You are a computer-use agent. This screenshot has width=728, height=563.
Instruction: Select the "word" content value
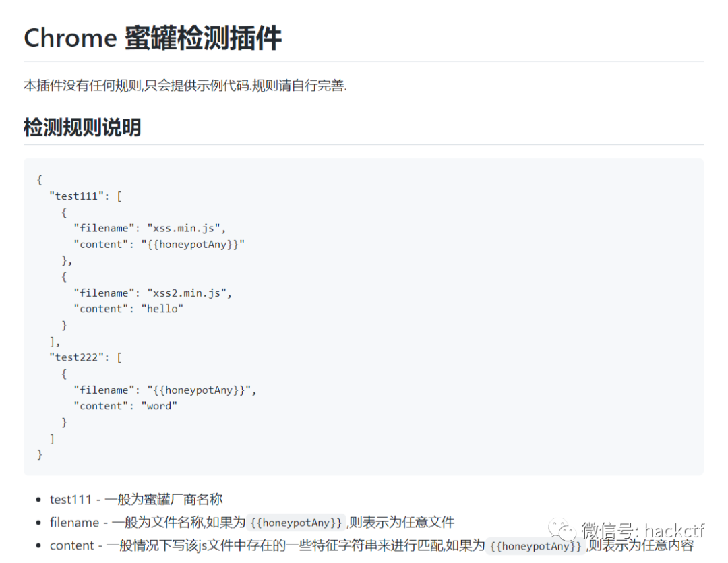pyautogui.click(x=159, y=406)
